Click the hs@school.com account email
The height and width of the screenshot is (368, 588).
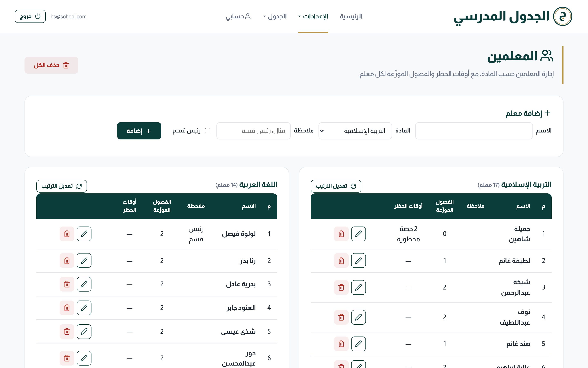tap(69, 17)
